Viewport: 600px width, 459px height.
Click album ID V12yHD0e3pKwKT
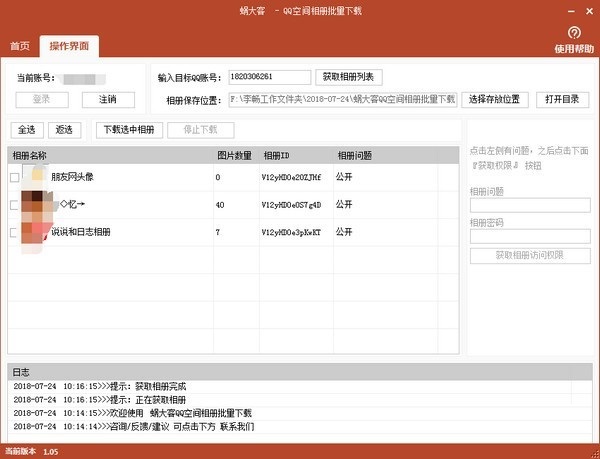[292, 232]
